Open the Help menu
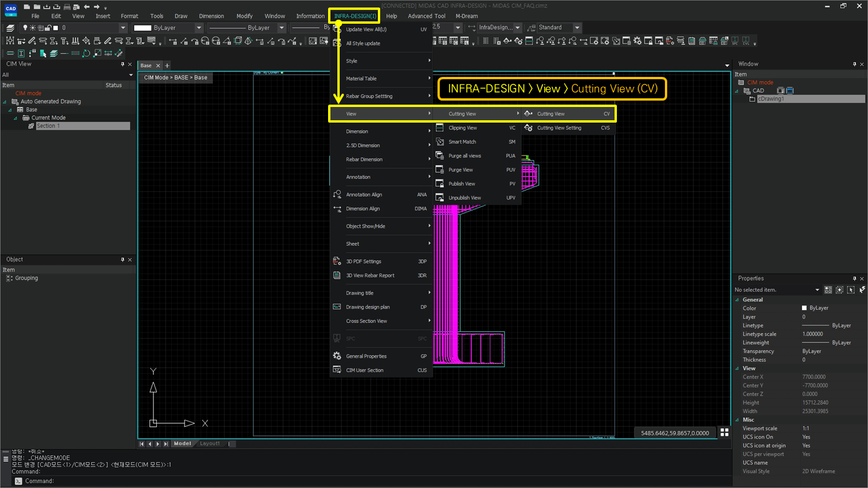The height and width of the screenshot is (488, 868). (x=392, y=16)
